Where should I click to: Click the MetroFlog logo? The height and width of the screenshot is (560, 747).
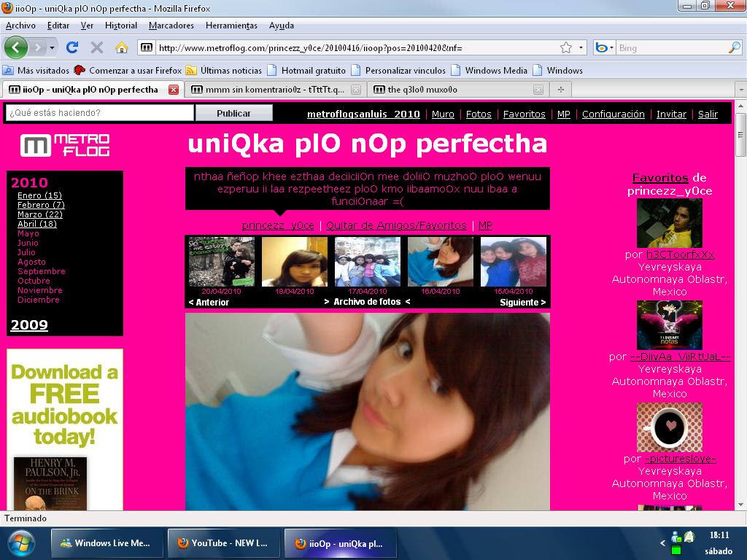[65, 145]
